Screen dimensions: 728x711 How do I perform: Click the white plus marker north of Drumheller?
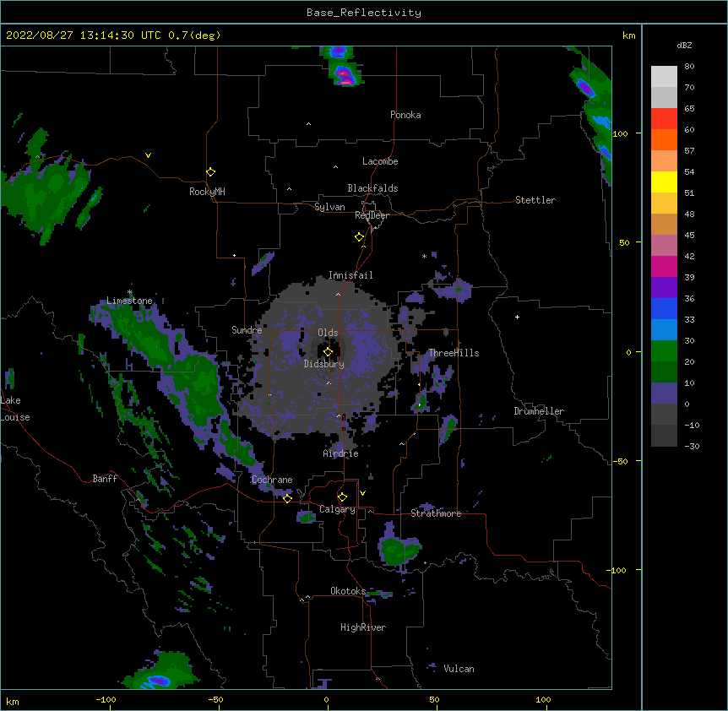(x=517, y=317)
